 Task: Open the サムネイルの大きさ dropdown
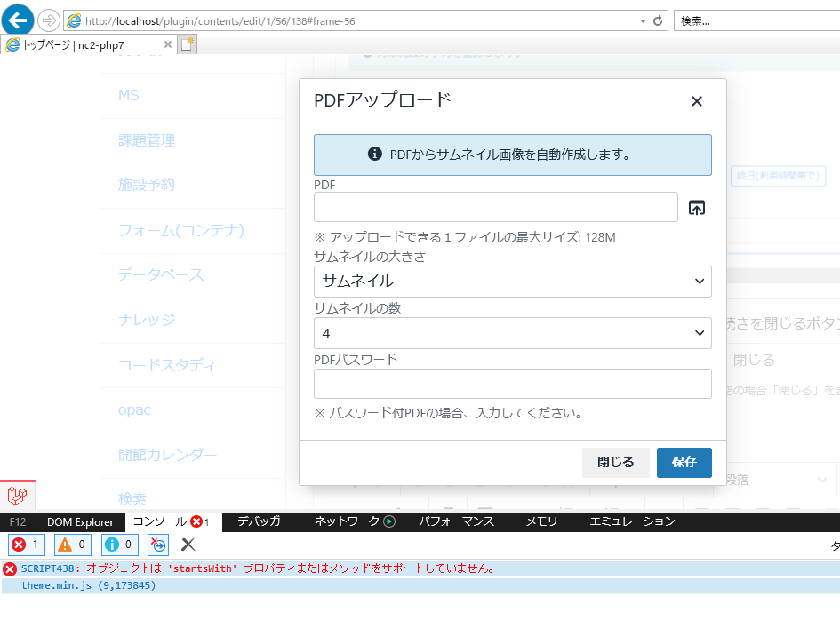pos(512,281)
